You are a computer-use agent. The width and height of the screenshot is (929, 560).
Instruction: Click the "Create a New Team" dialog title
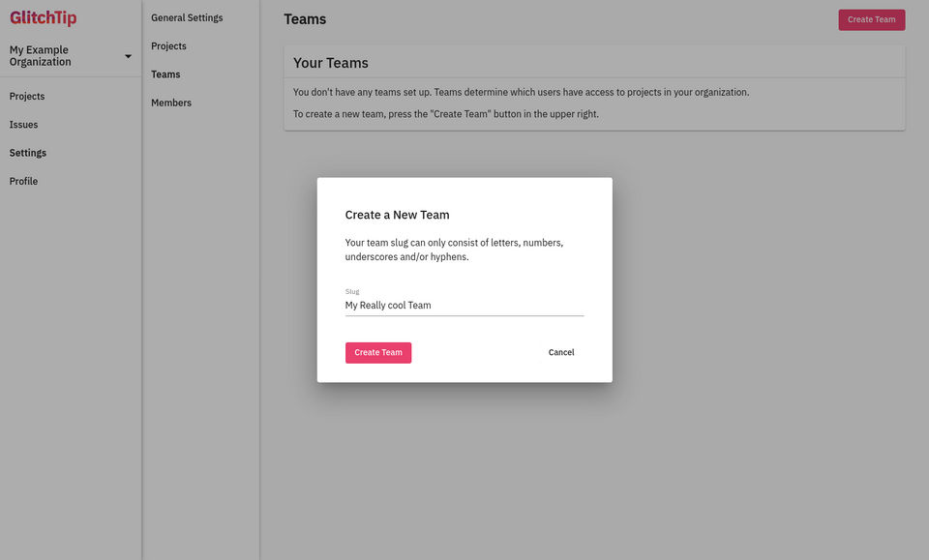pyautogui.click(x=397, y=215)
